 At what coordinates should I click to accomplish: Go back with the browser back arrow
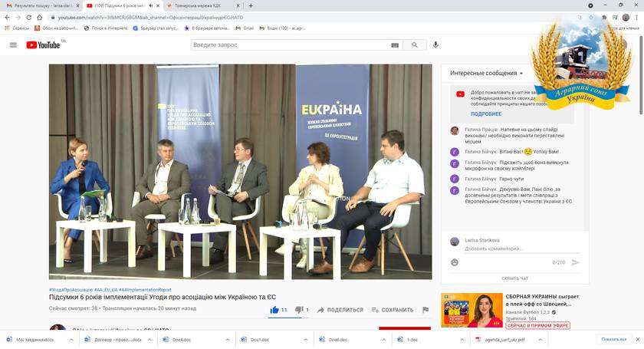tap(7, 18)
